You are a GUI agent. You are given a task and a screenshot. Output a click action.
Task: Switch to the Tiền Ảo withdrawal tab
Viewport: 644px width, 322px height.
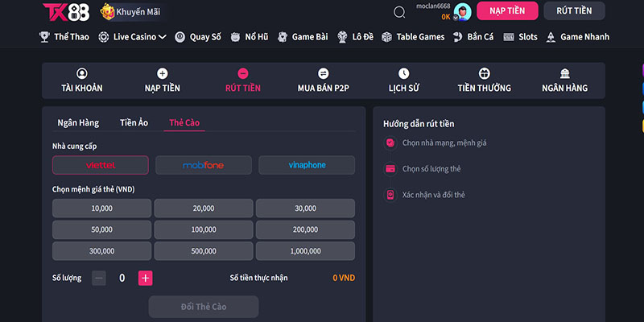tap(134, 122)
